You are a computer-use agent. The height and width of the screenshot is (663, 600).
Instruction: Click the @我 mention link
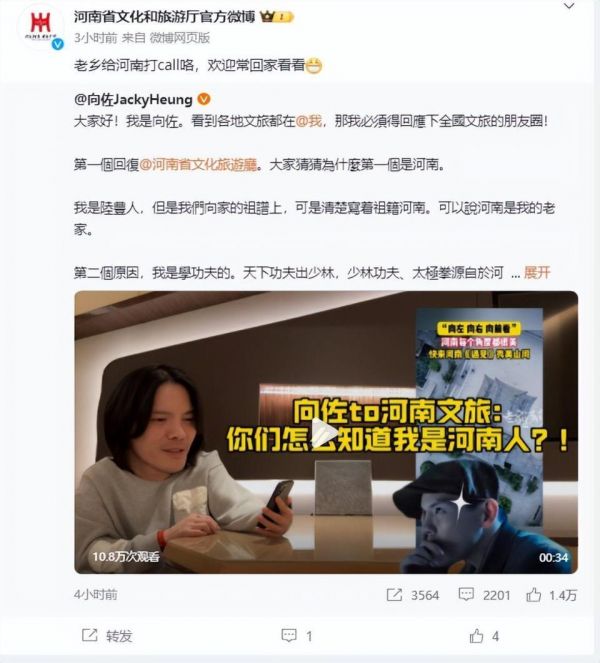308,121
